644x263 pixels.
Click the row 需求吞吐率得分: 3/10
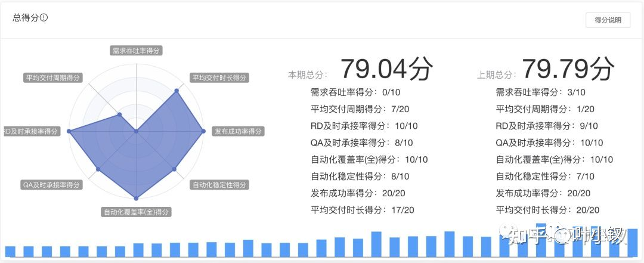tap(540, 92)
